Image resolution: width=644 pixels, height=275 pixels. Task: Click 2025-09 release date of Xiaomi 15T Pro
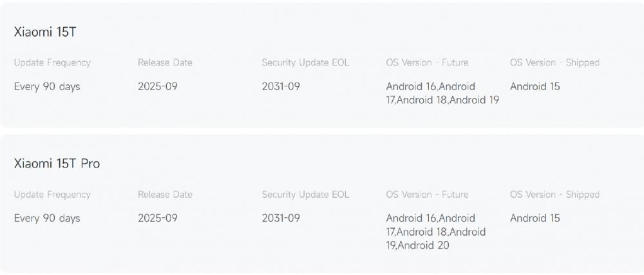pyautogui.click(x=158, y=218)
